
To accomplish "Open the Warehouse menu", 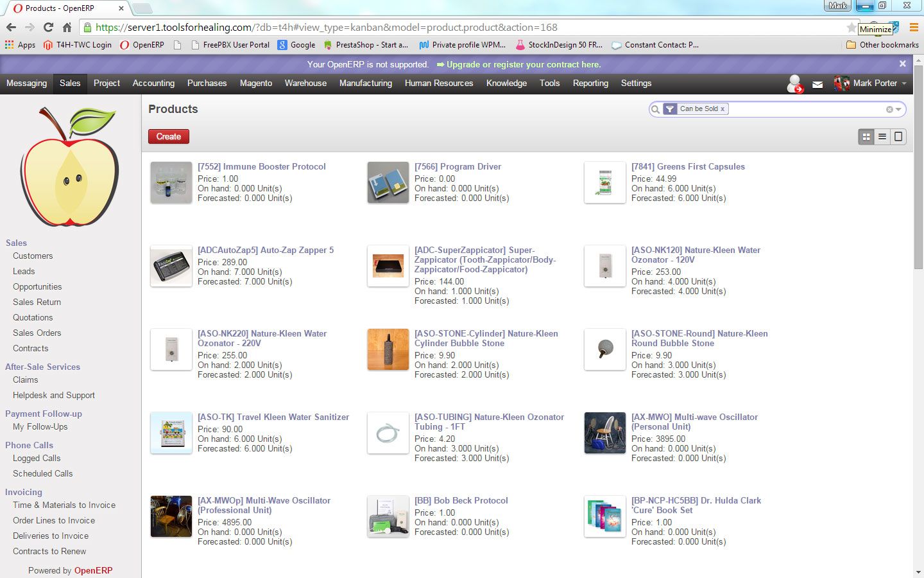I will pos(305,83).
